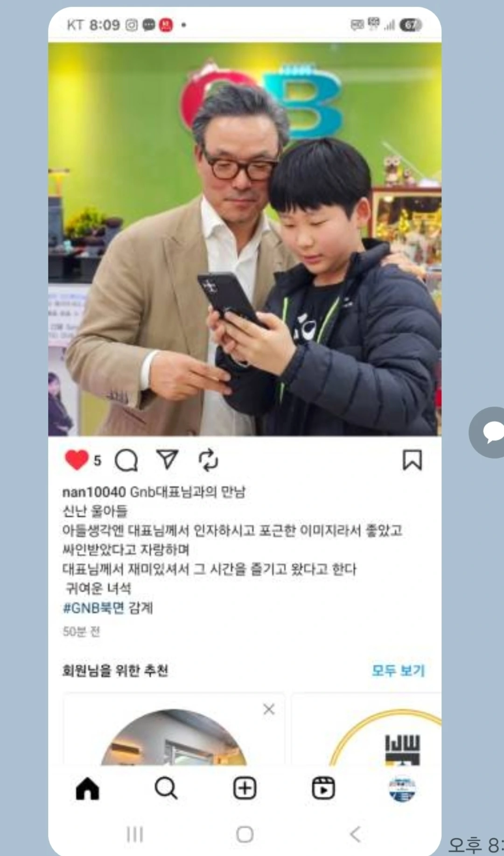Open the #GNB북면 hashtag
Viewport: 504px width, 856px height.
tap(93, 608)
